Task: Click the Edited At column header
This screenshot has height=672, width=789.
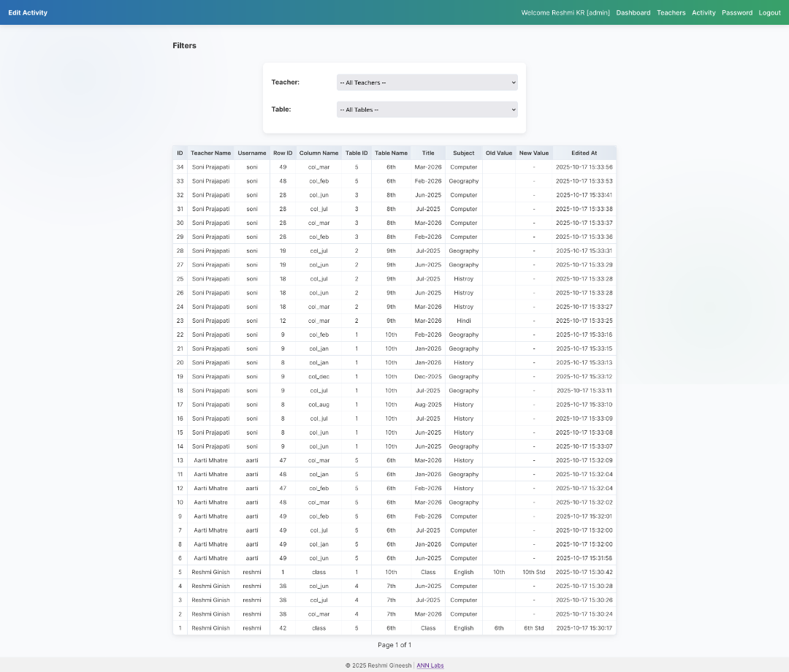Action: (x=584, y=153)
